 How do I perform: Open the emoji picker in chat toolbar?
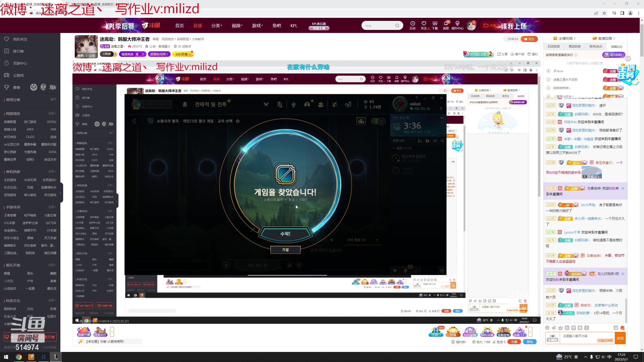[547, 328]
